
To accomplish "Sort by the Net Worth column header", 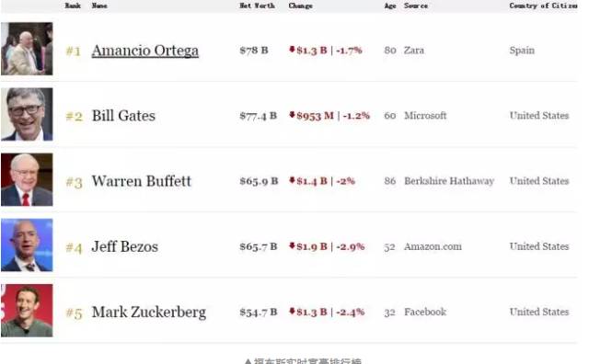I will coord(258,6).
